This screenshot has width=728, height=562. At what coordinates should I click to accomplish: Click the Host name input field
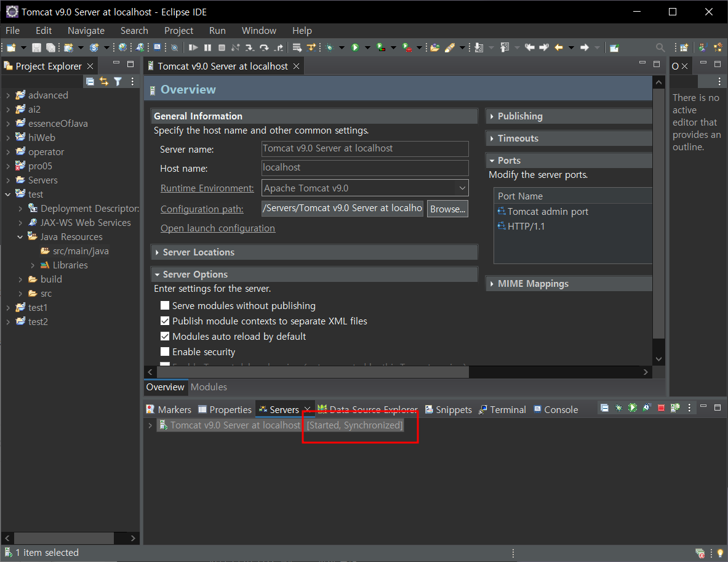[x=365, y=167]
